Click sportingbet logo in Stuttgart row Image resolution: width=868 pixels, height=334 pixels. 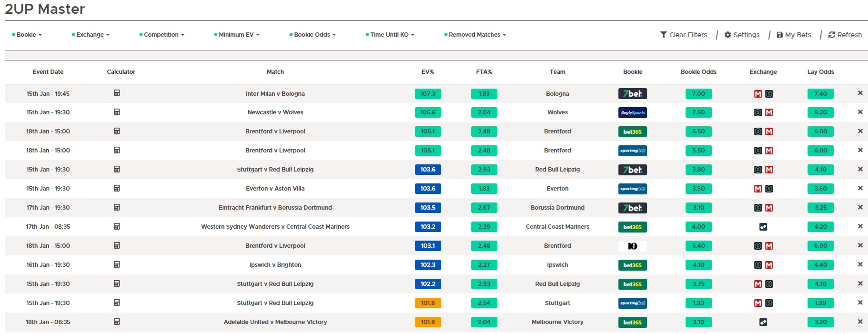632,303
